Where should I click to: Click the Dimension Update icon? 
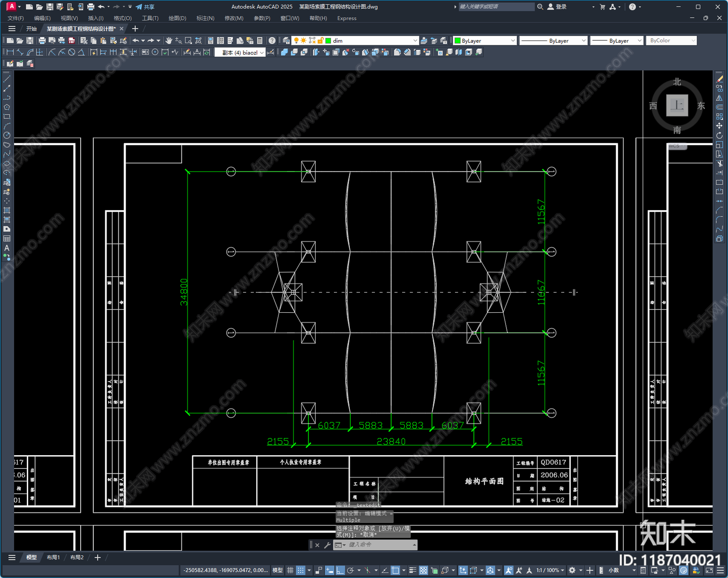coord(207,52)
